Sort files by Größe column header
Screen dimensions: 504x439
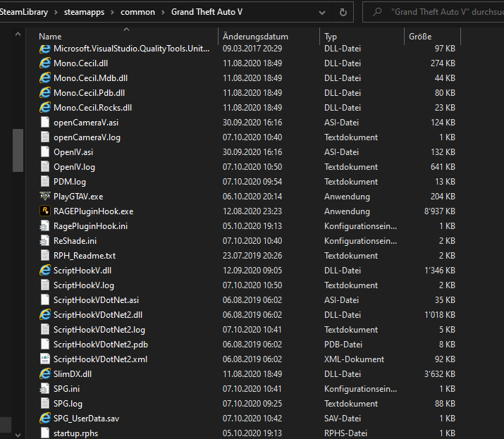416,36
